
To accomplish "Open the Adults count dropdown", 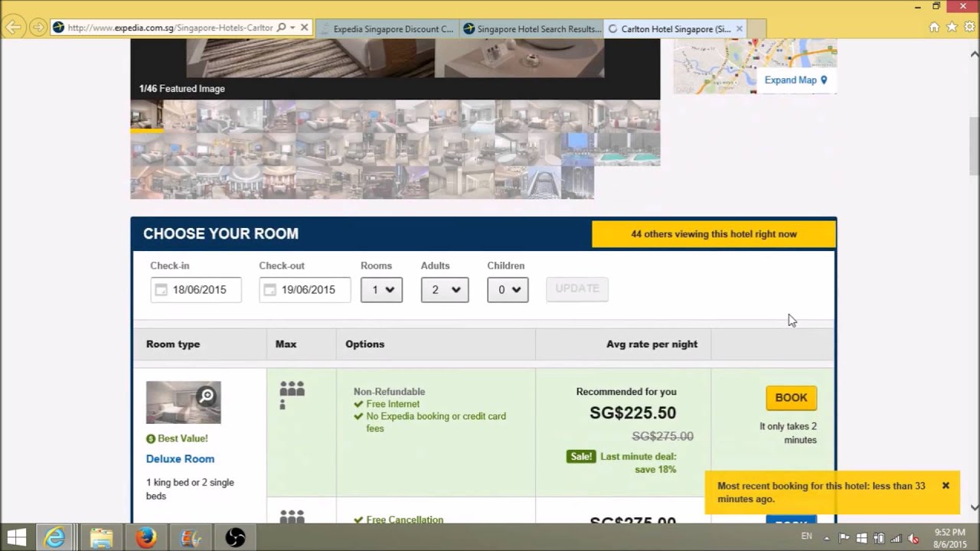I will click(445, 290).
